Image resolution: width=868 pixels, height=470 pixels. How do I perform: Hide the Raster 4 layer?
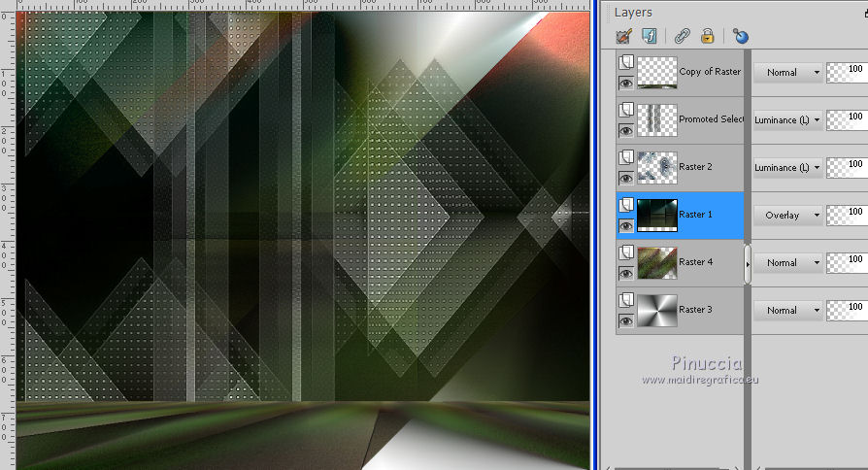coord(626,274)
